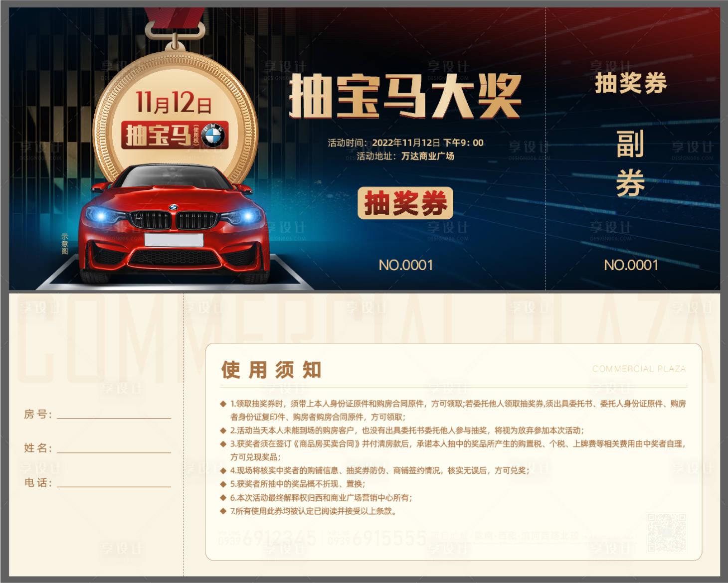Click the 抽宝马大奖 headline
This screenshot has height=583, width=728.
[x=405, y=96]
